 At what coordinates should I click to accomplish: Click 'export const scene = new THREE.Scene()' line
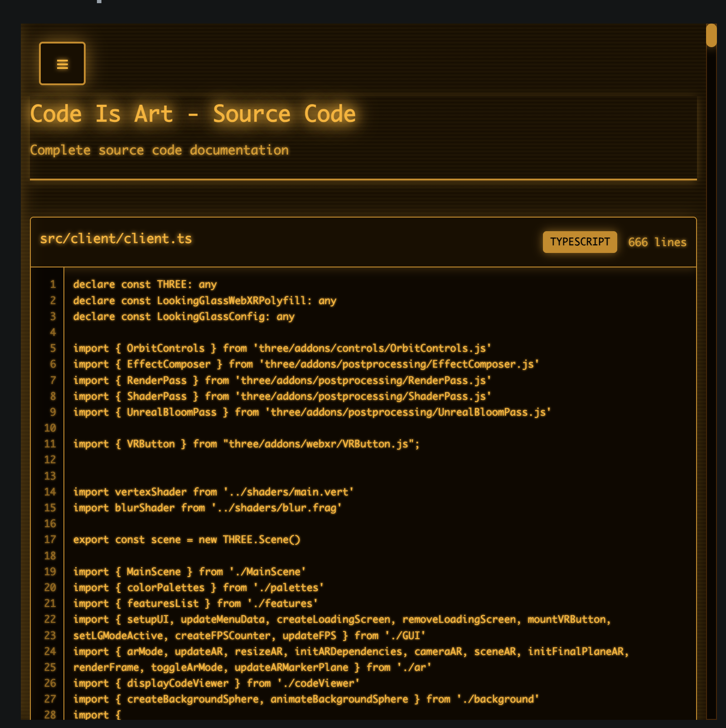point(187,539)
